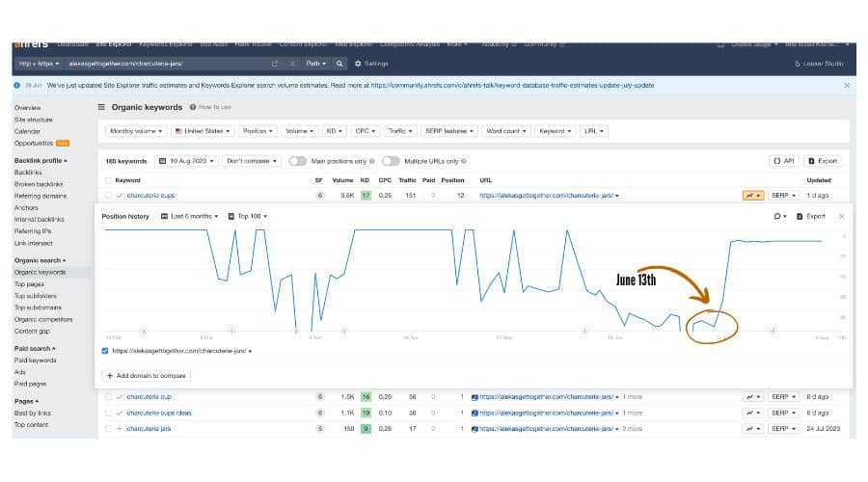Select the charcuterie jars row checkbox

click(108, 429)
